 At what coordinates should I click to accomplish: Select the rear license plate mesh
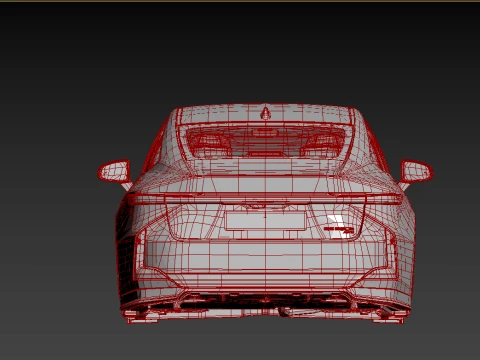pyautogui.click(x=265, y=221)
